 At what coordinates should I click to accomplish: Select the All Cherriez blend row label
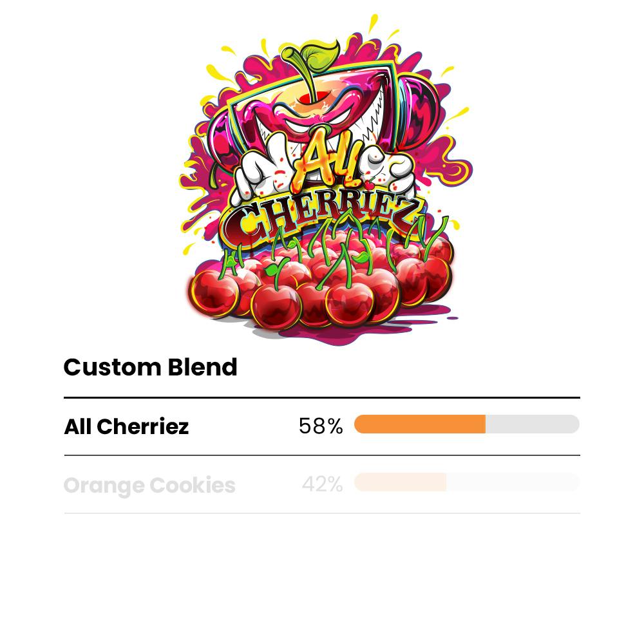(x=126, y=426)
